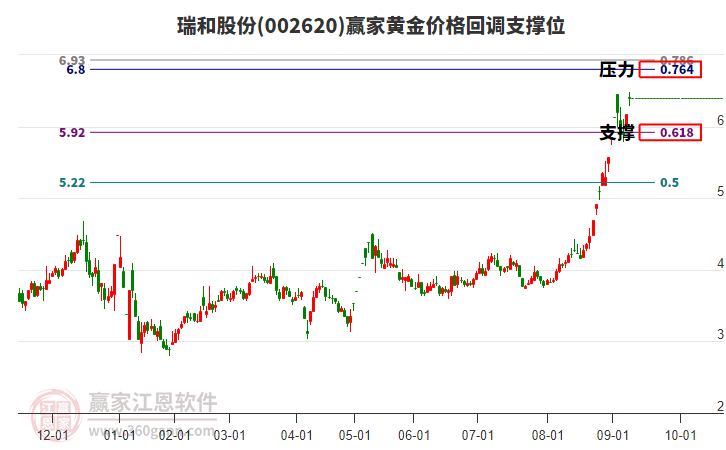The image size is (726, 450).
Task: Click the 05-01 date axis label
Action: coord(355,436)
